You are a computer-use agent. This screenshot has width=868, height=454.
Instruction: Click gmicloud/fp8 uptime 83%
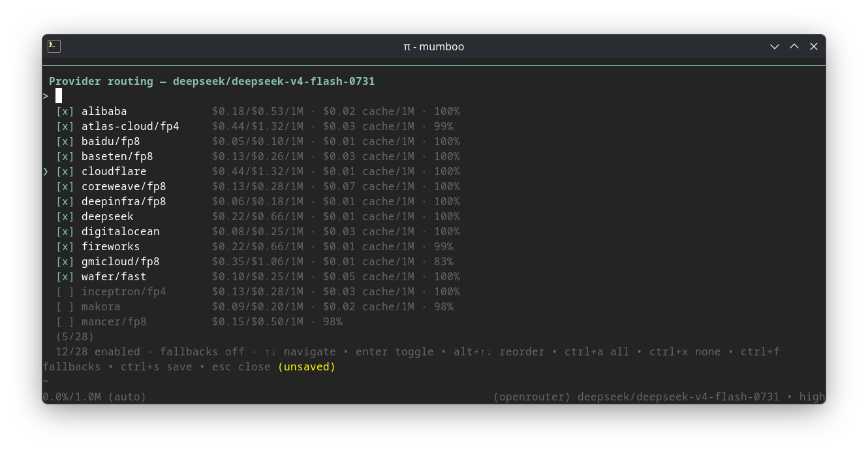tap(444, 261)
